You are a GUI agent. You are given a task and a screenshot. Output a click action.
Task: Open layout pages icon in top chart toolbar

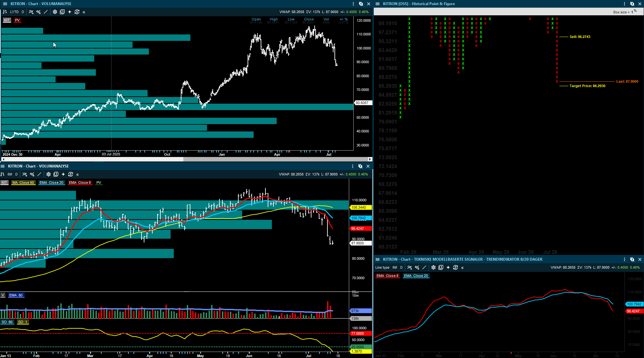coord(62,12)
